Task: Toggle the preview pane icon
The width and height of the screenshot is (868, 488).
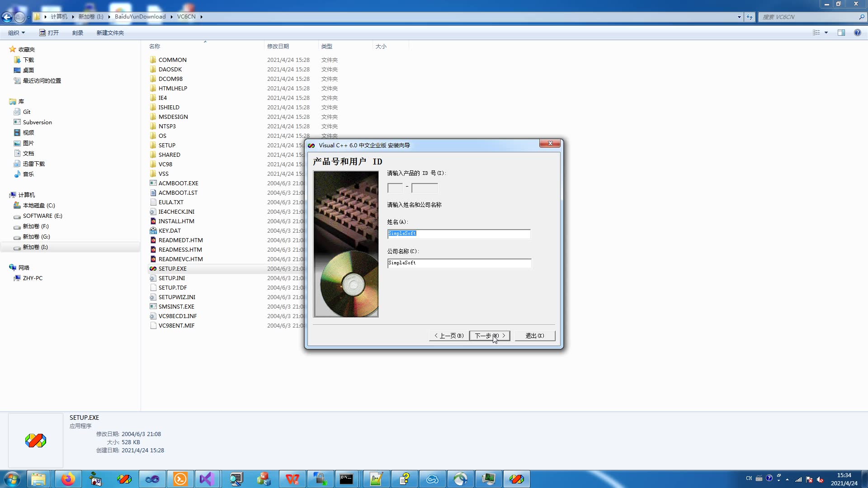Action: tap(841, 33)
